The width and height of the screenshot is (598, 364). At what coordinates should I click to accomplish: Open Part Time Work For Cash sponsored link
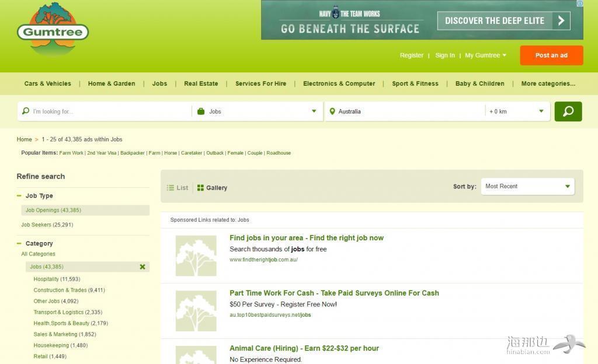334,293
